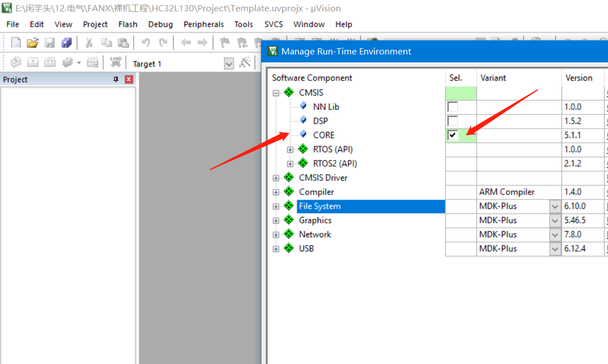Expand the RTOS2 (API) node

pyautogui.click(x=290, y=164)
